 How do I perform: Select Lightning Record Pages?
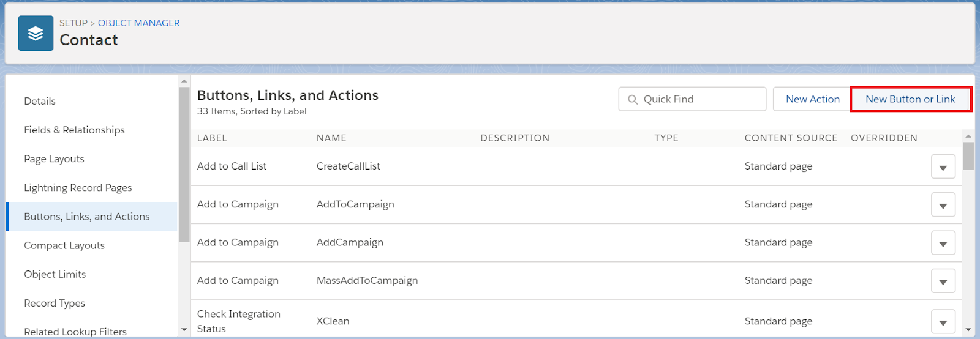(78, 187)
